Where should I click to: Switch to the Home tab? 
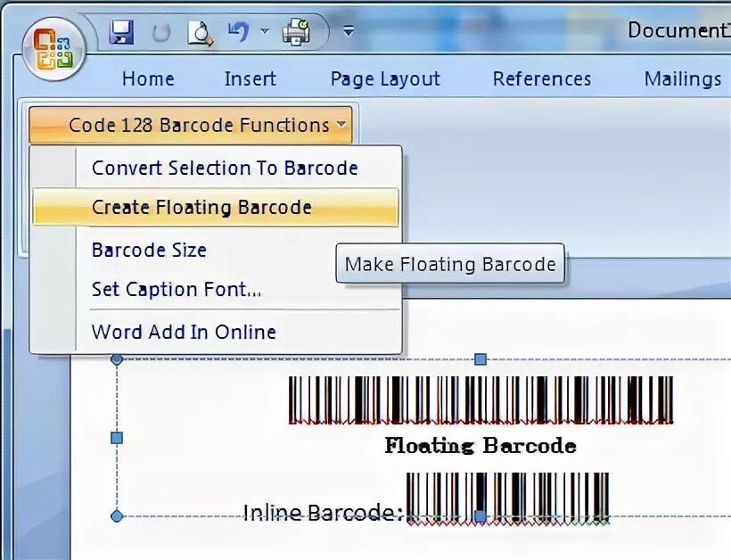click(148, 78)
